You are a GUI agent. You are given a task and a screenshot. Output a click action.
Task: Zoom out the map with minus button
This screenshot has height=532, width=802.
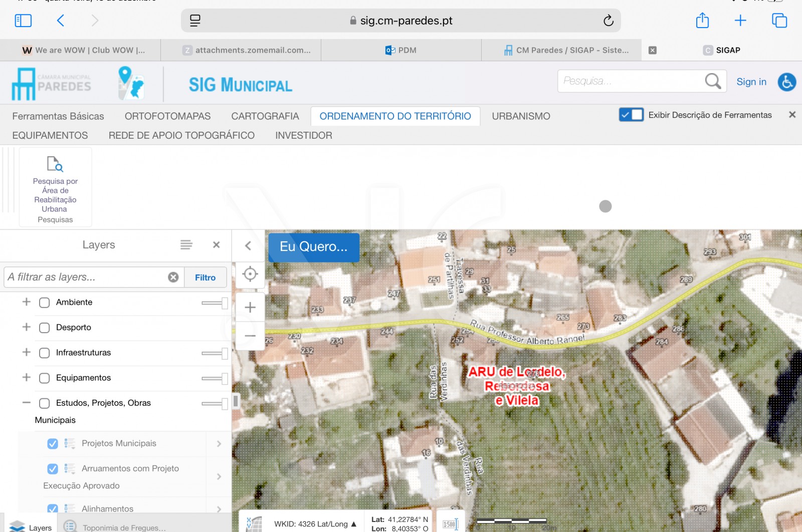250,336
